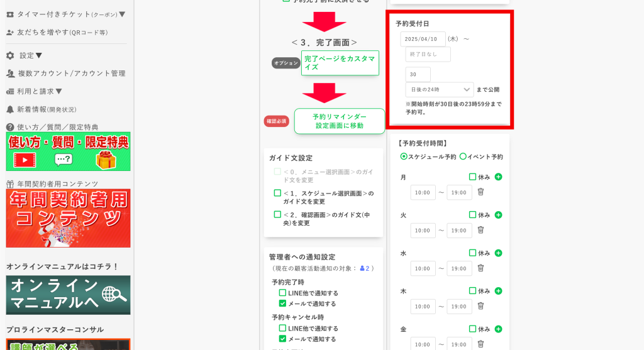Click 木 end time 19:00 field

coord(459,307)
